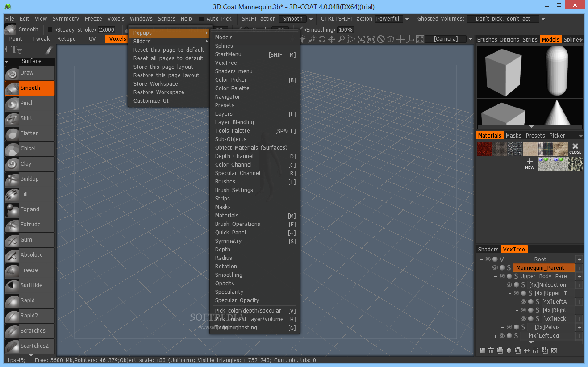588x367 pixels.
Task: Toggle visibility of [6x]Neck
Action: [524, 319]
